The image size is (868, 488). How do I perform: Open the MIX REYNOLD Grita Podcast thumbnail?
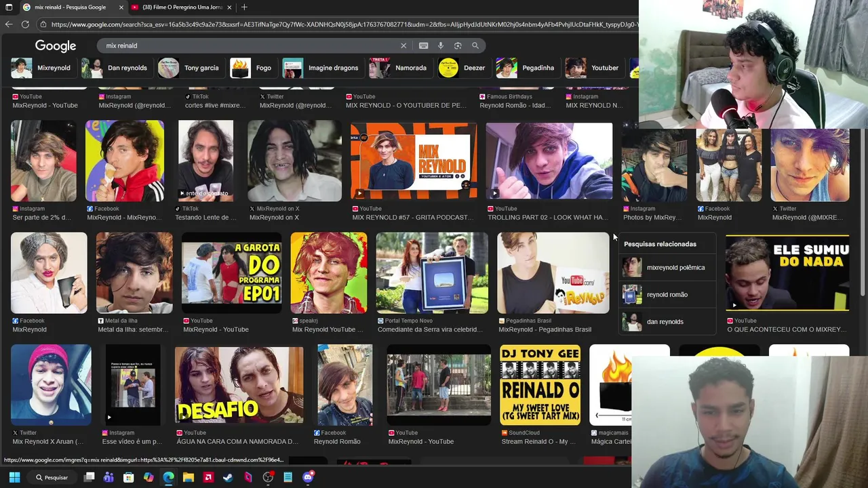tap(414, 161)
